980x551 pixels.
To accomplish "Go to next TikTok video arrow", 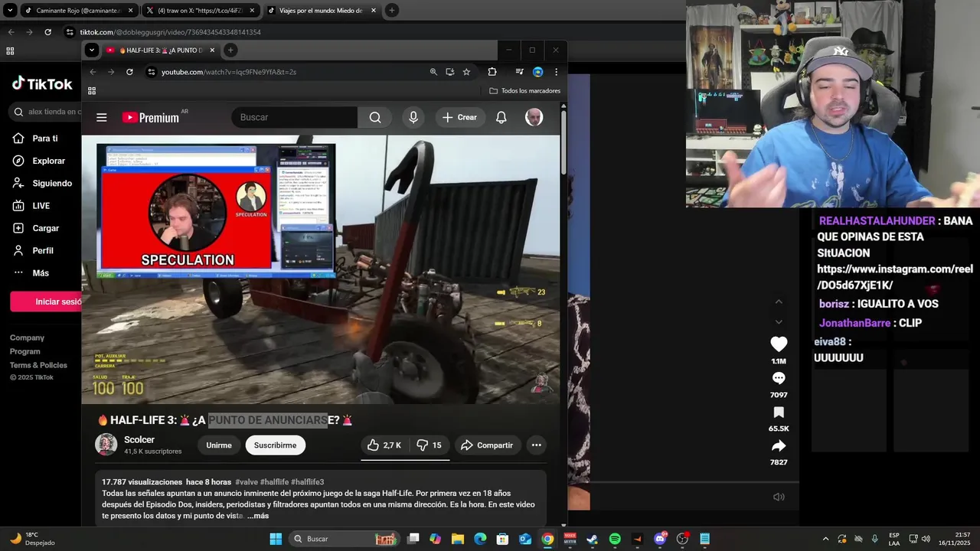I will tap(779, 321).
